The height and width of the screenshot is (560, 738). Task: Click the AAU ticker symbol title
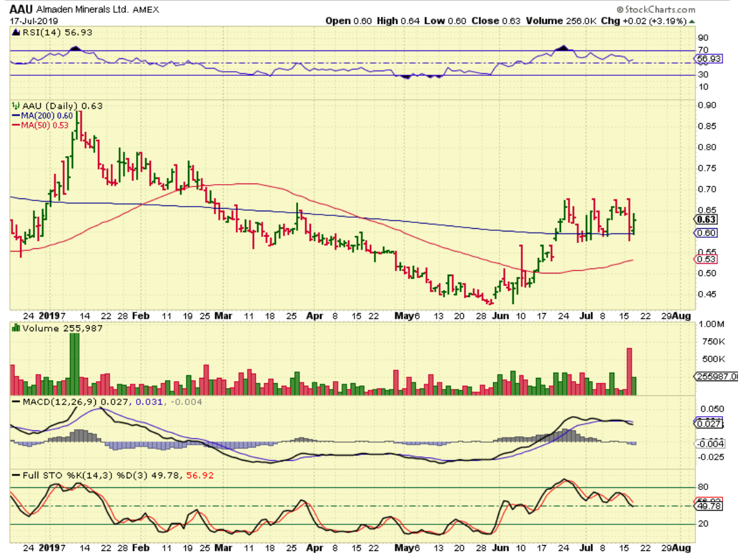pos(21,9)
